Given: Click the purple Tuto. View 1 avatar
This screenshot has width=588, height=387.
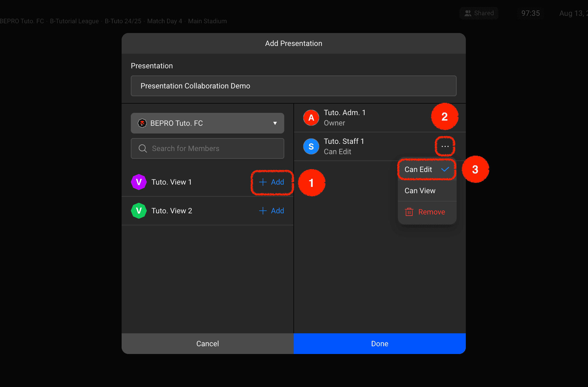Looking at the screenshot, I should (139, 182).
